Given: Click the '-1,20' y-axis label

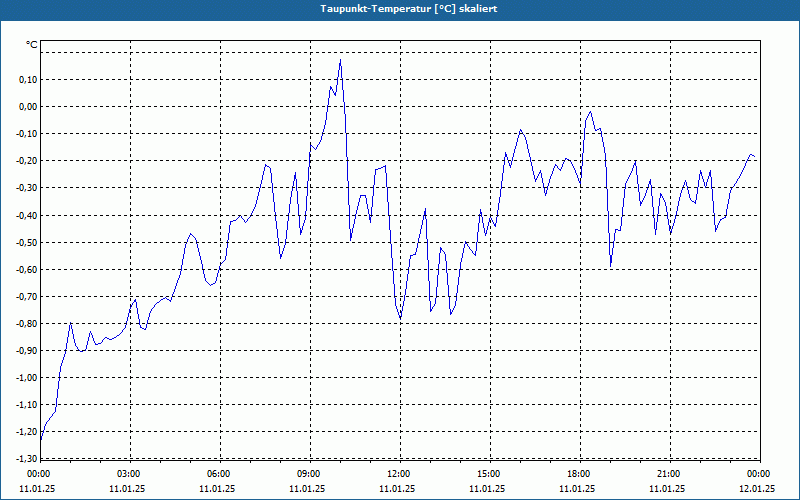Looking at the screenshot, I should point(27,432).
